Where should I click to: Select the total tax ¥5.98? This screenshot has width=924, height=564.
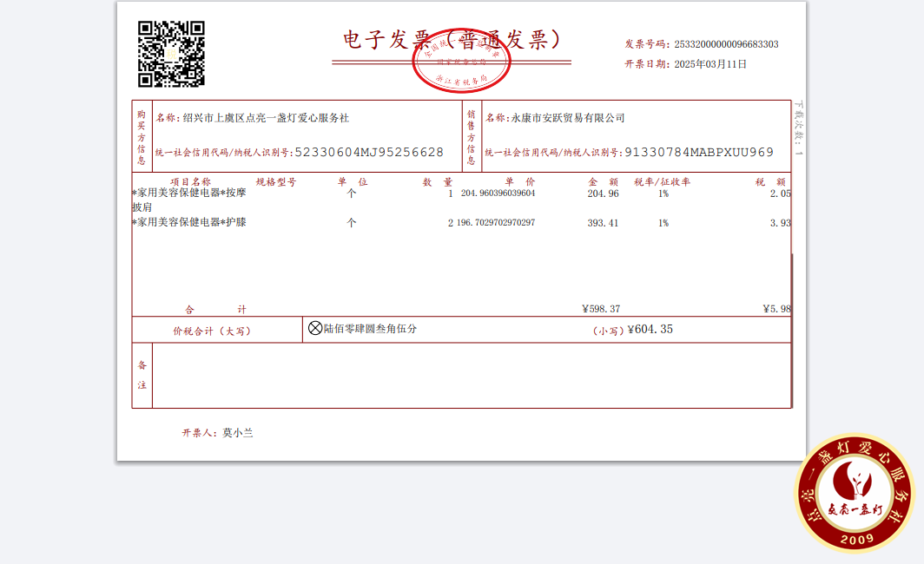coord(776,309)
